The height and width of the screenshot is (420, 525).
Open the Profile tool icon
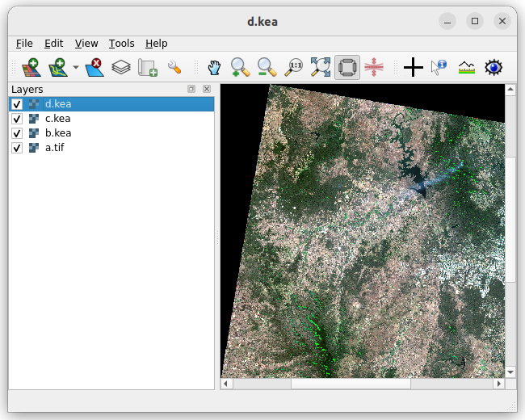coord(466,67)
